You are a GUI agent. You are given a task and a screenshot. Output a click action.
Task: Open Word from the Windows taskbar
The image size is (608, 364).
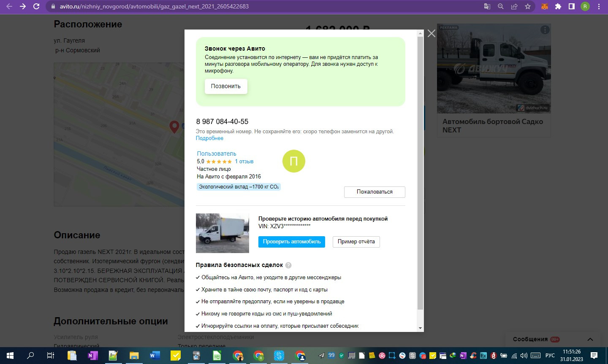155,356
